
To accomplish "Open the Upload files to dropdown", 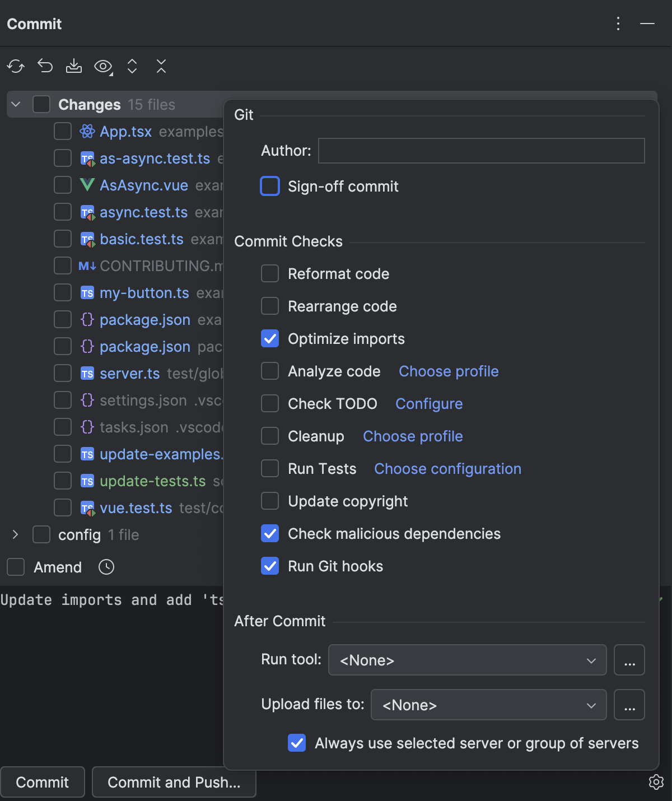I will click(488, 705).
